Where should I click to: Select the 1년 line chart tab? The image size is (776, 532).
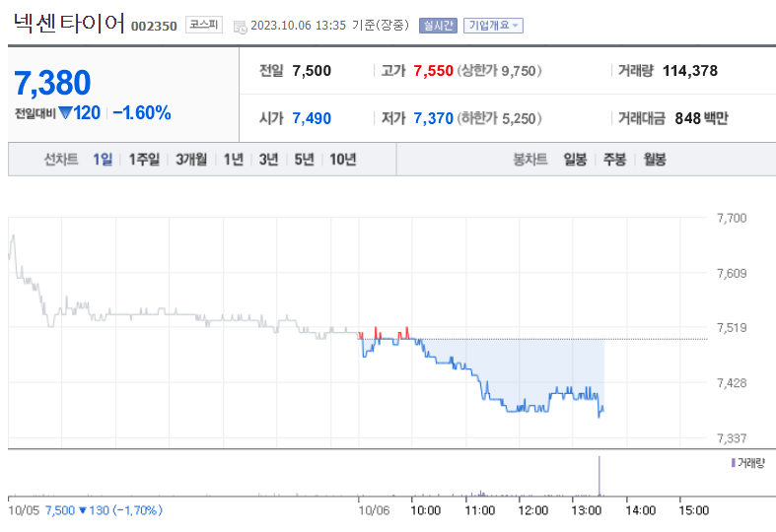pyautogui.click(x=233, y=160)
